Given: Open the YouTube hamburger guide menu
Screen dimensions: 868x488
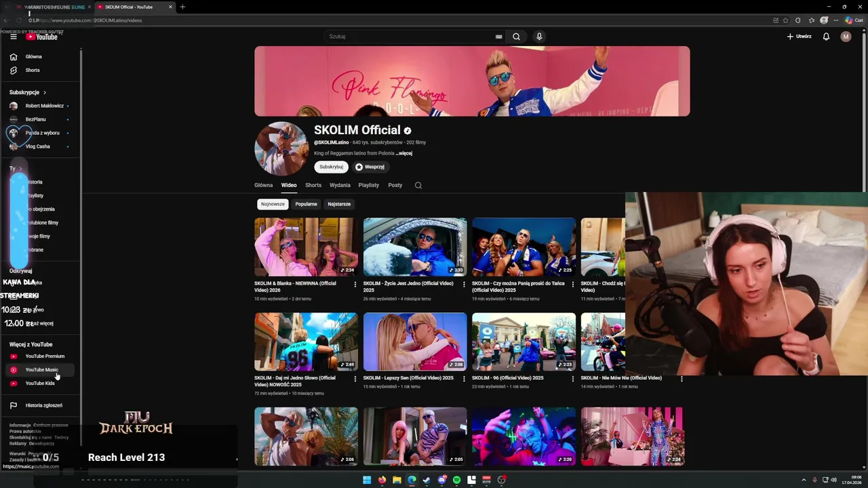Looking at the screenshot, I should 13,37.
